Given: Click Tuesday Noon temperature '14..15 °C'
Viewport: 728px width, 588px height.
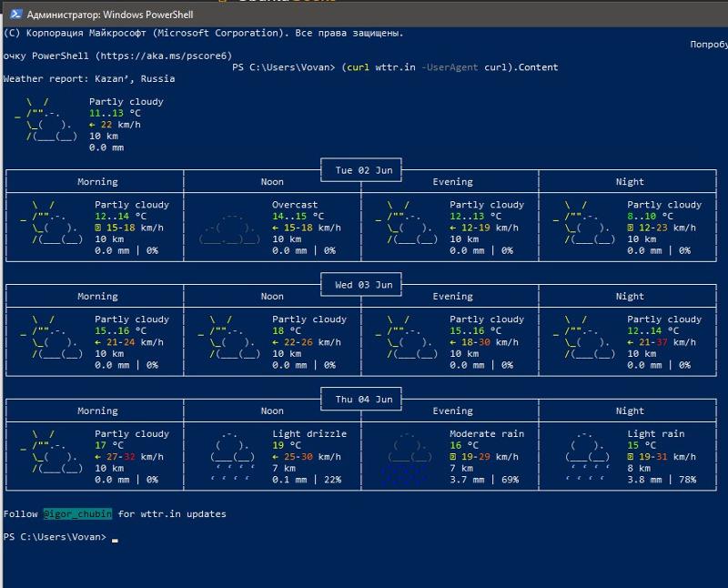Looking at the screenshot, I should coord(298,216).
